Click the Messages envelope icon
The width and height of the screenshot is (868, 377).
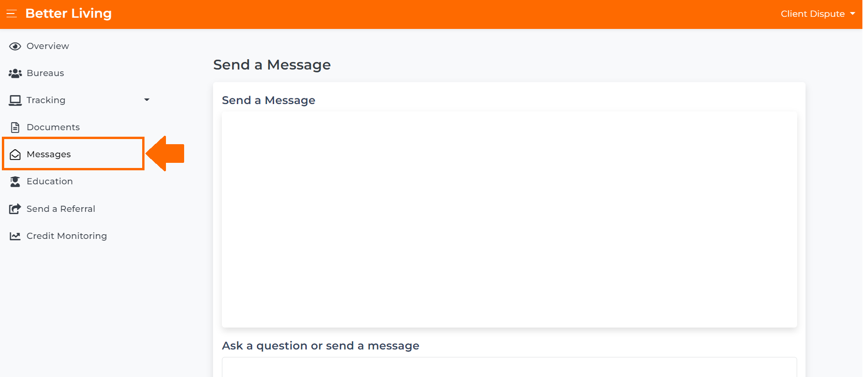coord(15,154)
